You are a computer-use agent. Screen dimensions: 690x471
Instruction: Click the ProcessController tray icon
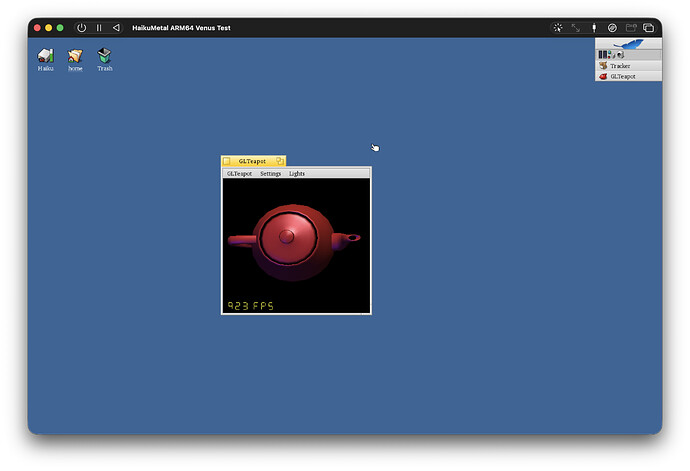603,55
